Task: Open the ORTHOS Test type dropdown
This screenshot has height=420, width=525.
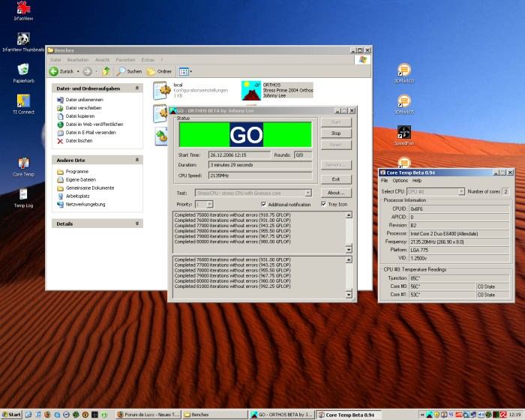Action: pos(308,193)
